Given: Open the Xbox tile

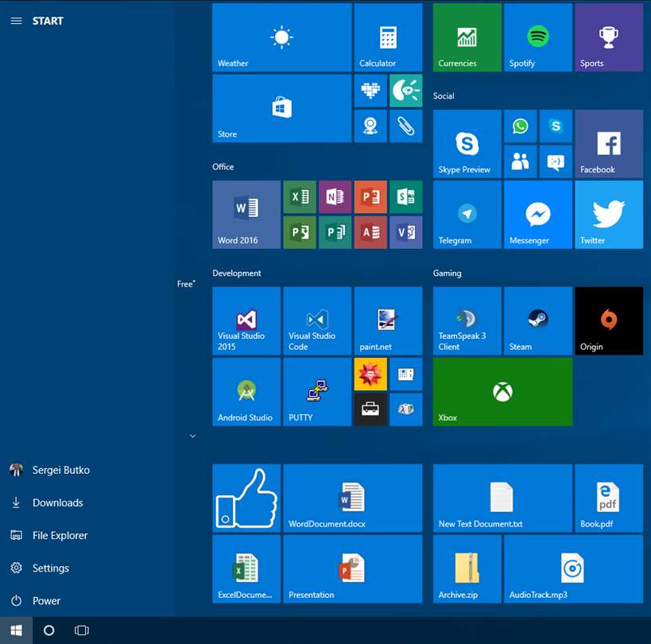Looking at the screenshot, I should point(503,392).
